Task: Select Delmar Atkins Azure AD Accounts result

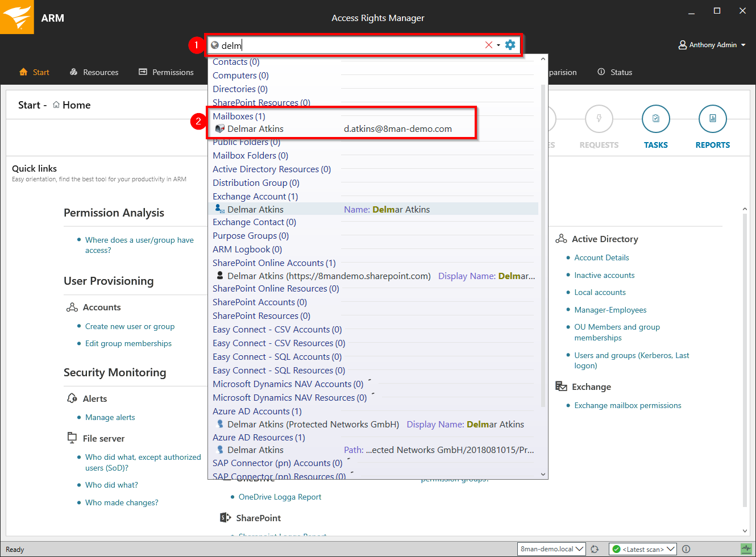Action: (x=373, y=424)
